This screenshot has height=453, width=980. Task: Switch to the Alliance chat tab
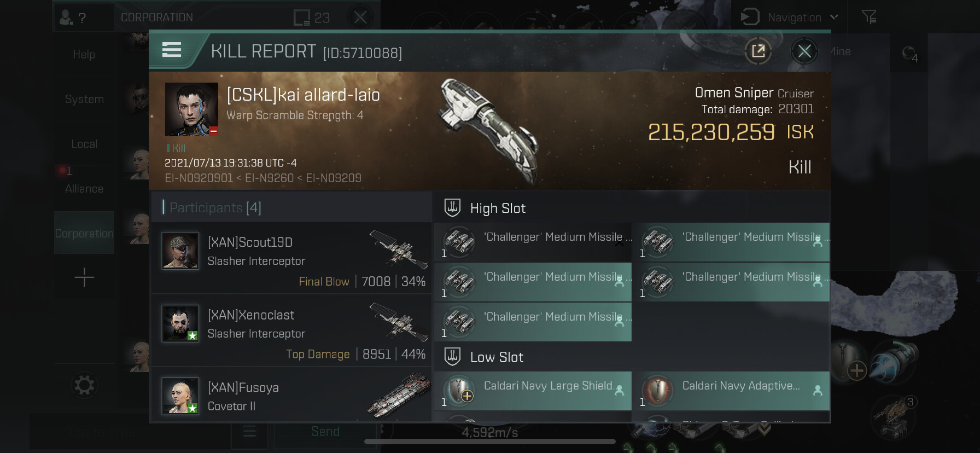tap(84, 188)
